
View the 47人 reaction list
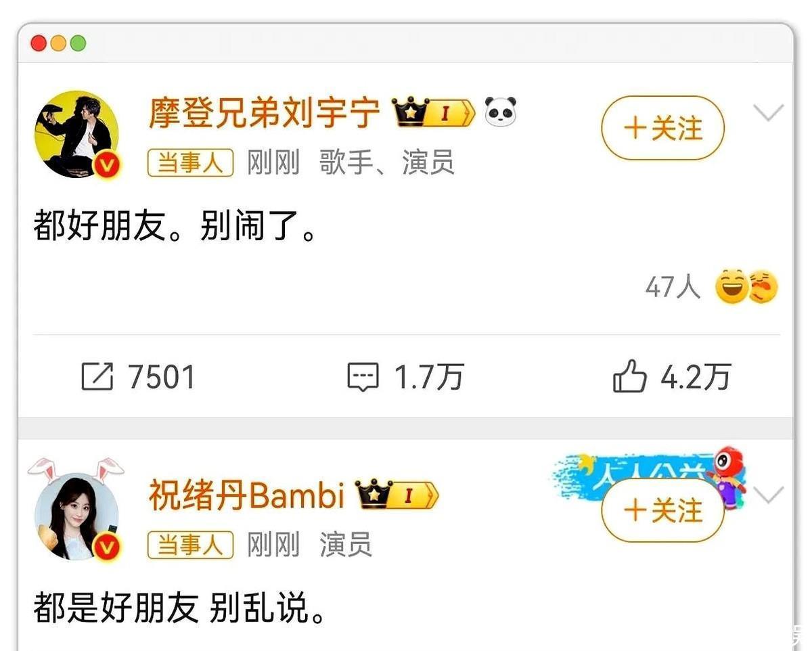click(x=673, y=288)
